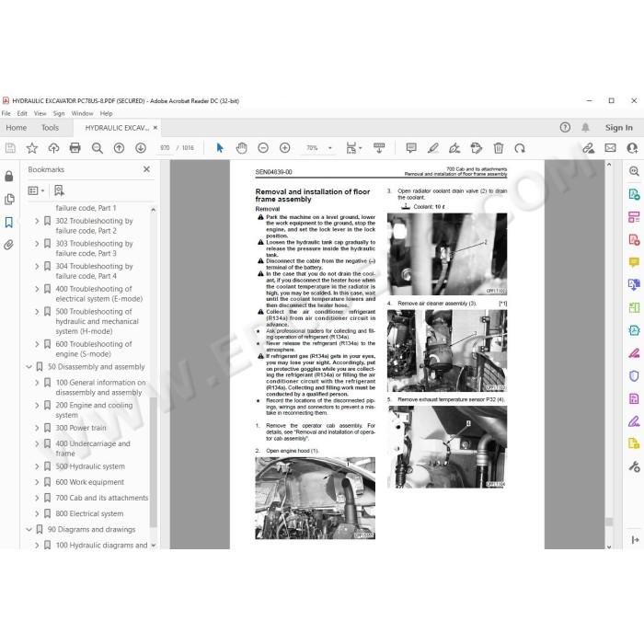Toggle the bookmarks panel icon
Screen dimensions: 644x644
pos(8,223)
